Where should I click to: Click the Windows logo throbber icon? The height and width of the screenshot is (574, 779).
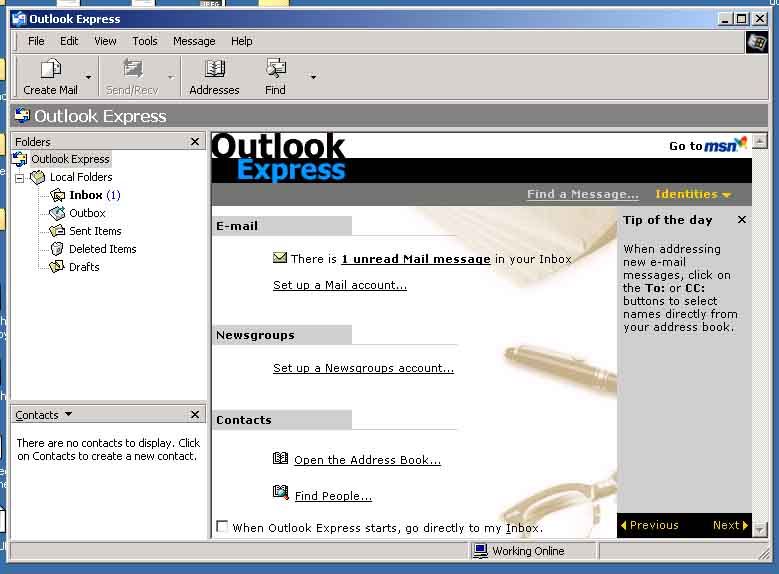click(757, 42)
